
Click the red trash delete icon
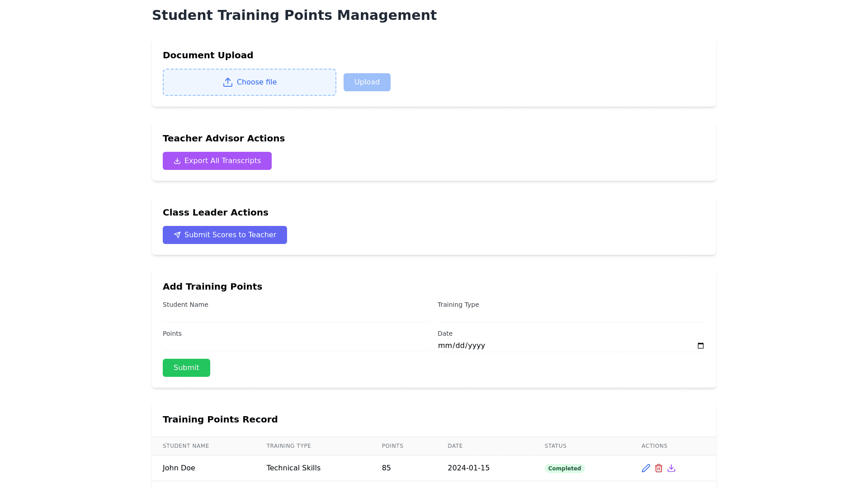click(x=659, y=468)
